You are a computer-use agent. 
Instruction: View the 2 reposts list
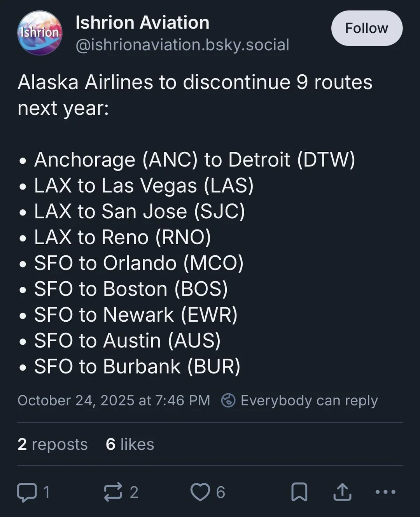[52, 444]
